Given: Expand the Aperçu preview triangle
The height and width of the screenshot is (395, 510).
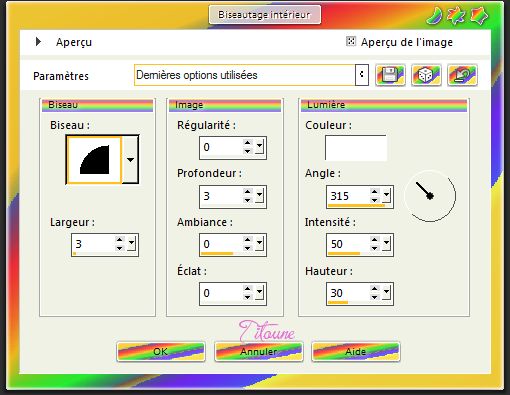Looking at the screenshot, I should click(x=38, y=42).
